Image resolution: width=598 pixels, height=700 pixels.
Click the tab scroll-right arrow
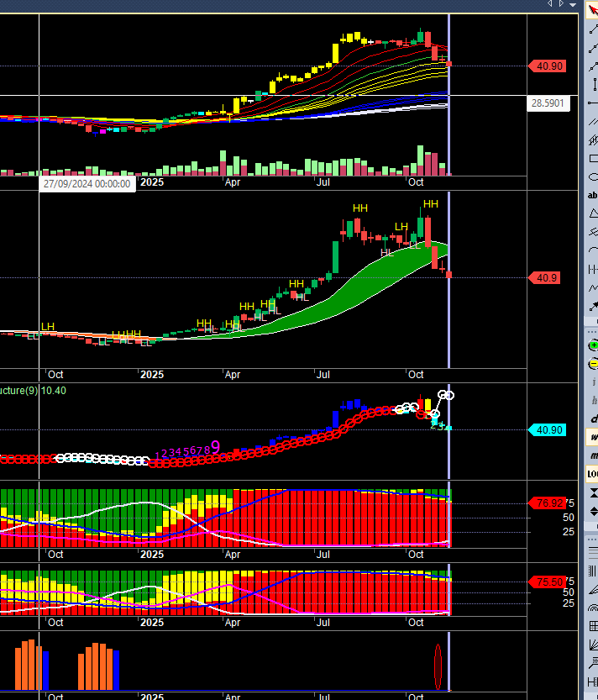[561, 4]
